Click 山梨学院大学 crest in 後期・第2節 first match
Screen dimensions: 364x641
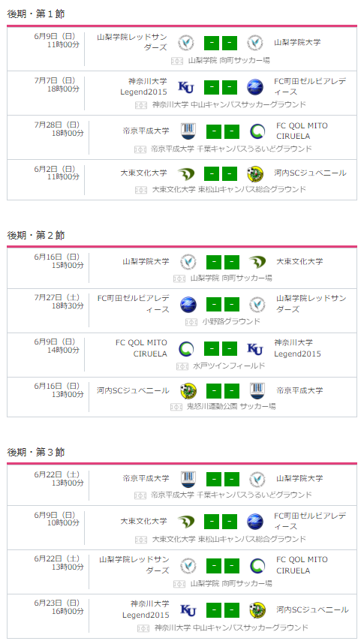[188, 262]
